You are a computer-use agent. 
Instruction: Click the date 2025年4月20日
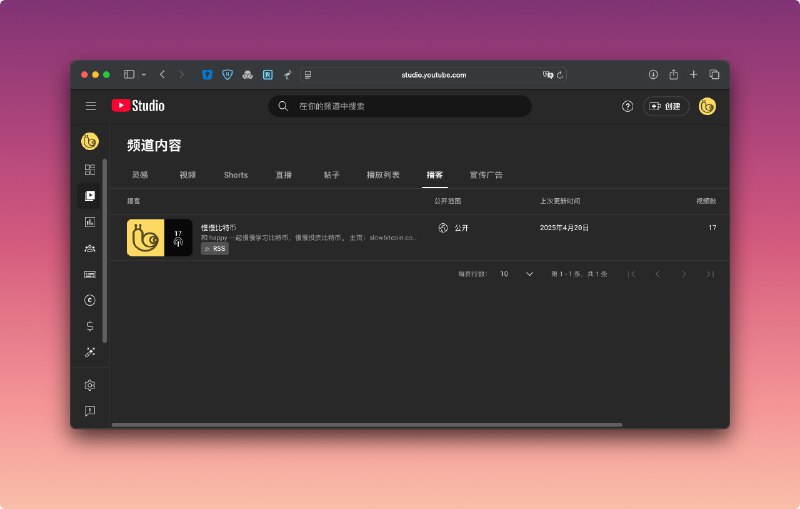[564, 227]
